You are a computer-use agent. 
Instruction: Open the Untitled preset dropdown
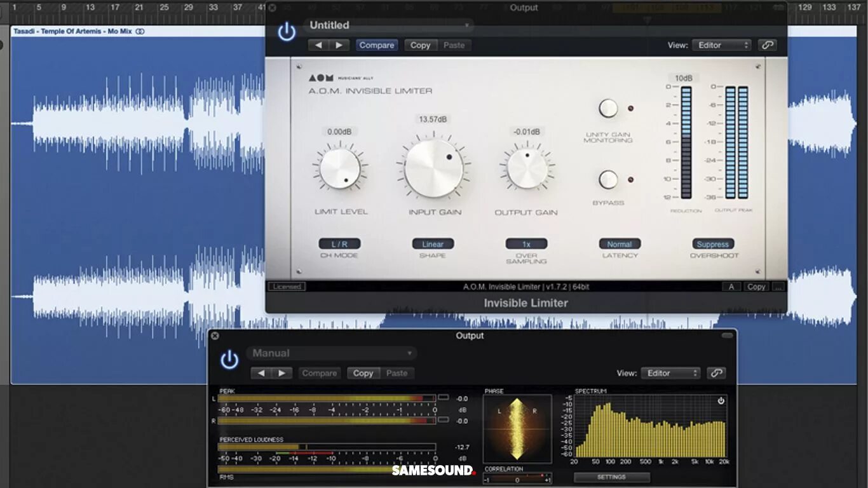(388, 25)
